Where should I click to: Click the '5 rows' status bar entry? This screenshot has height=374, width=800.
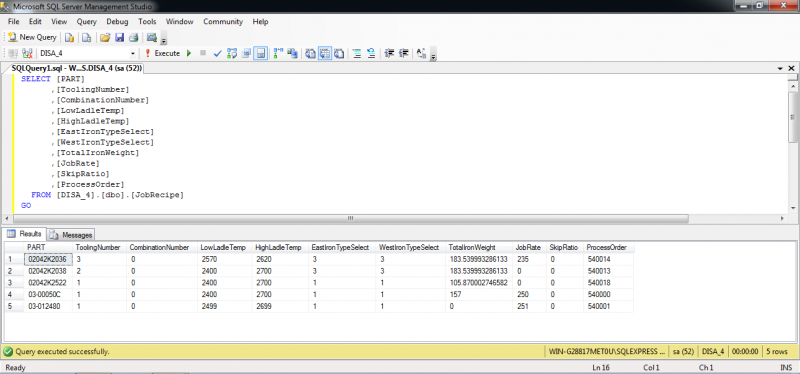coord(776,352)
